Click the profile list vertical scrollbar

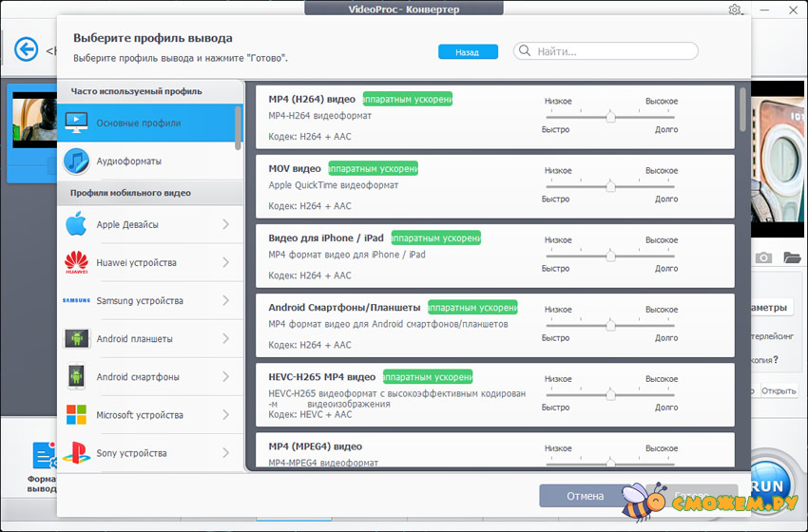click(742, 109)
